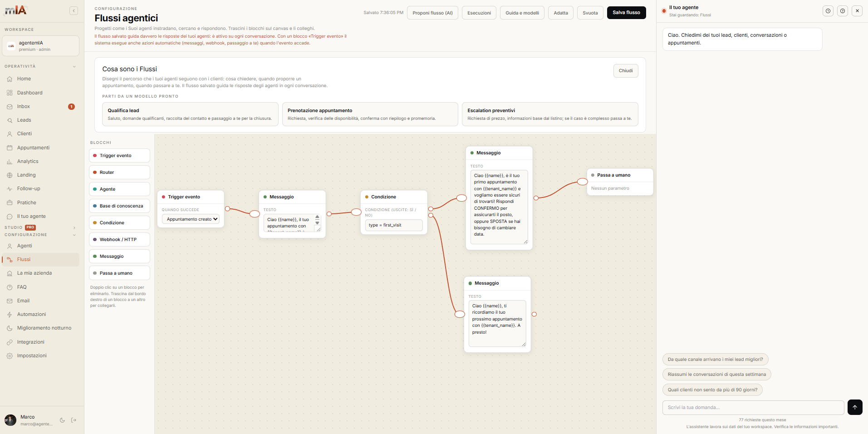868x434 pixels.
Task: Select the Webhook / HTTP block
Action: point(119,240)
